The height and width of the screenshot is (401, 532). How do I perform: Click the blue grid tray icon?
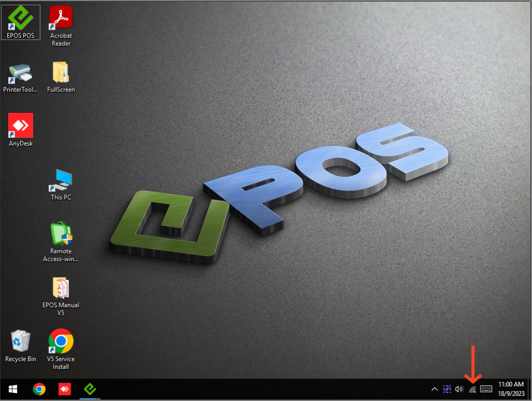pyautogui.click(x=447, y=389)
